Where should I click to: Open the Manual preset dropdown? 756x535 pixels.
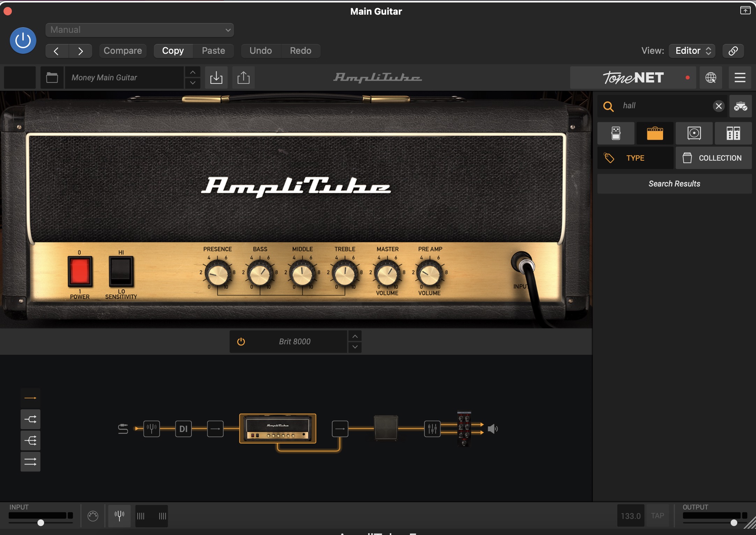[140, 30]
